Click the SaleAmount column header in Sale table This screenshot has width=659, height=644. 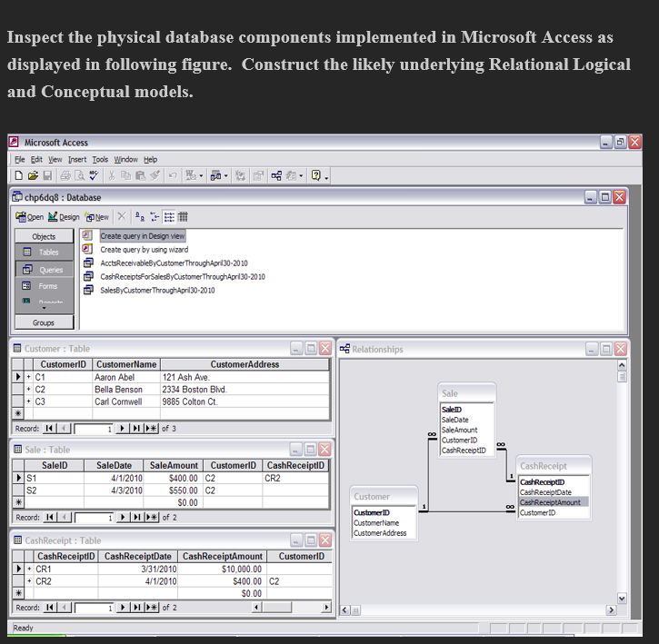(174, 465)
